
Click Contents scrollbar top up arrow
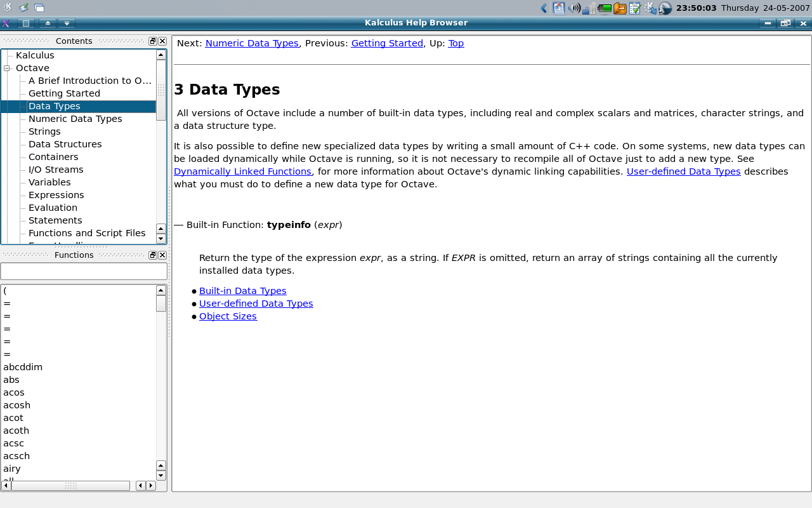[161, 55]
